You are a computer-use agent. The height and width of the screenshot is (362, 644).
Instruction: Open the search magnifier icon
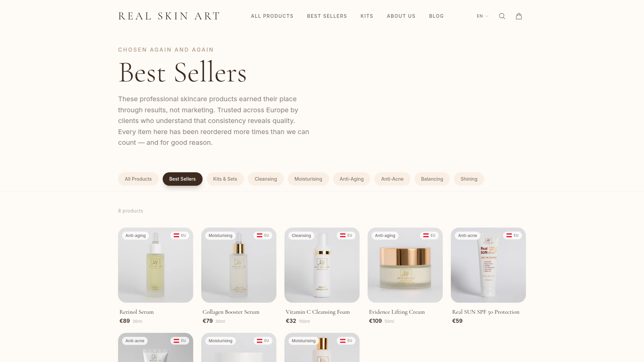point(502,16)
